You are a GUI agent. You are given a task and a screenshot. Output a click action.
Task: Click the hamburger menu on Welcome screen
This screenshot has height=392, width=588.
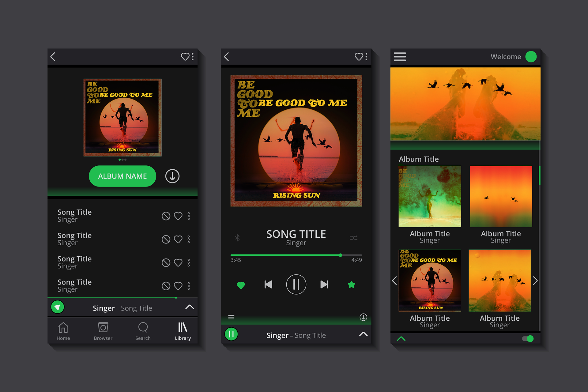(x=400, y=57)
